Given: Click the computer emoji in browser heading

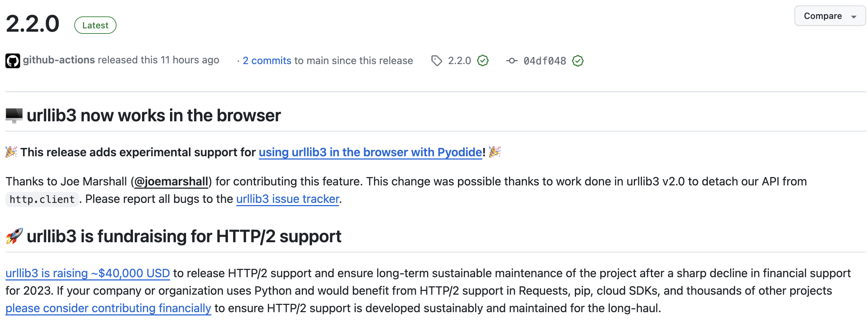Looking at the screenshot, I should point(14,115).
